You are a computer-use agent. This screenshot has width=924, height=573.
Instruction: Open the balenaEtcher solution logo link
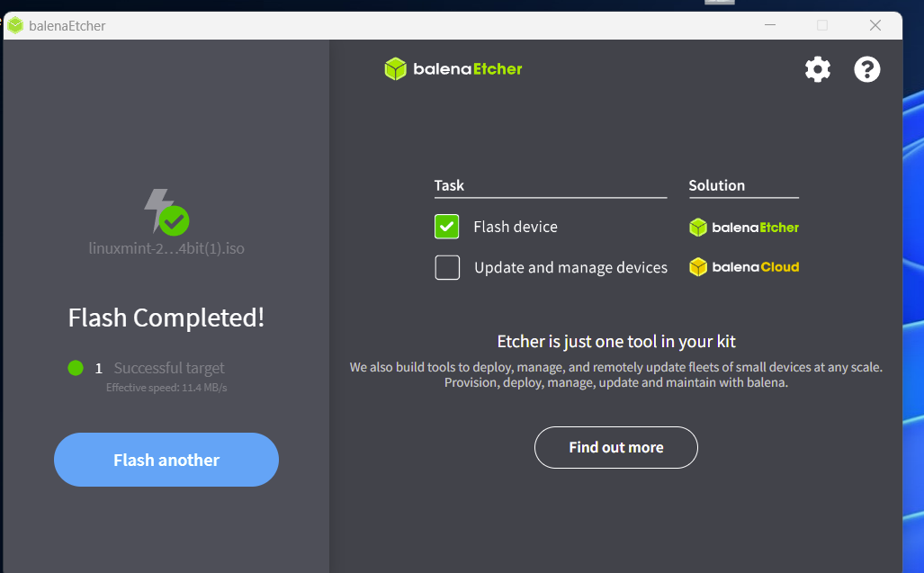point(744,228)
